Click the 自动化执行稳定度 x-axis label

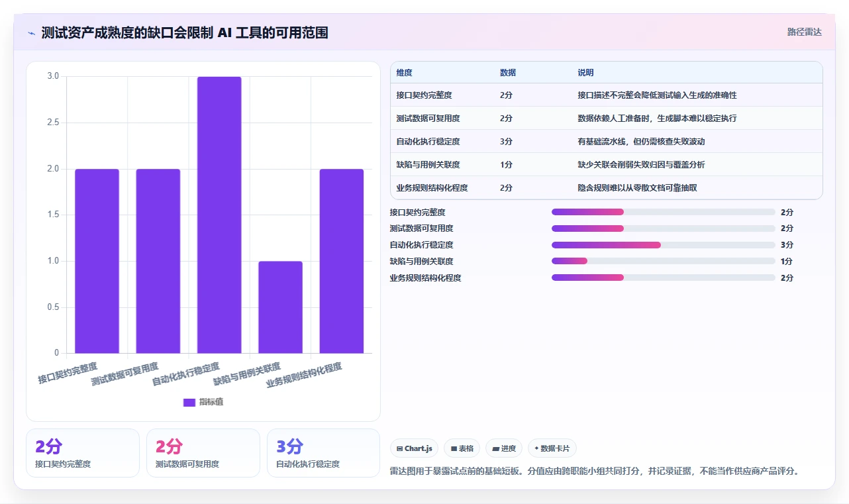tap(186, 374)
